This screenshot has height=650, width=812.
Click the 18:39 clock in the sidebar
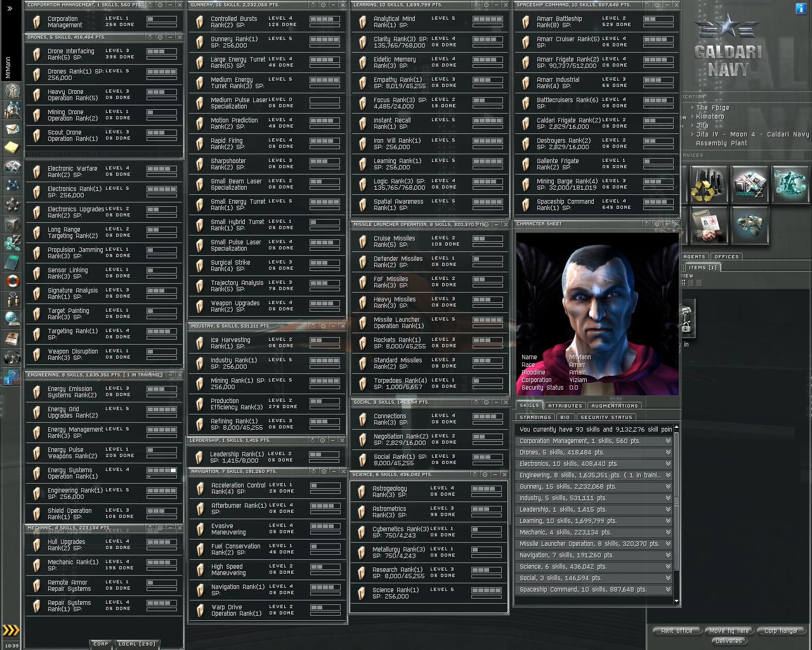[x=11, y=646]
